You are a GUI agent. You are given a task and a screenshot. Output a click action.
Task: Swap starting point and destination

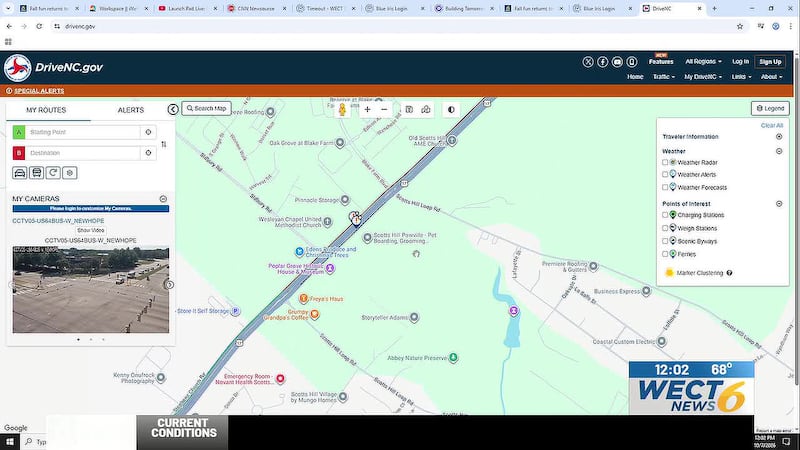pyautogui.click(x=164, y=144)
